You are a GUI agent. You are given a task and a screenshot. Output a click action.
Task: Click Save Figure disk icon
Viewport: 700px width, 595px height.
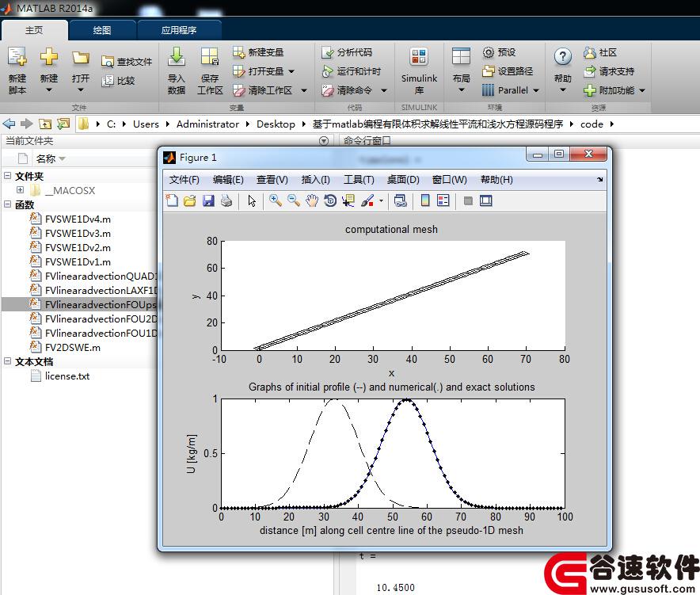pyautogui.click(x=208, y=200)
